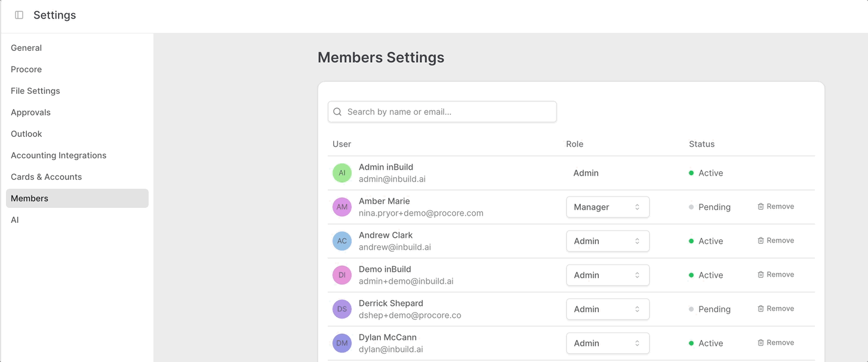The height and width of the screenshot is (362, 868).
Task: Click the email admin@inbuild.ai
Action: 392,179
